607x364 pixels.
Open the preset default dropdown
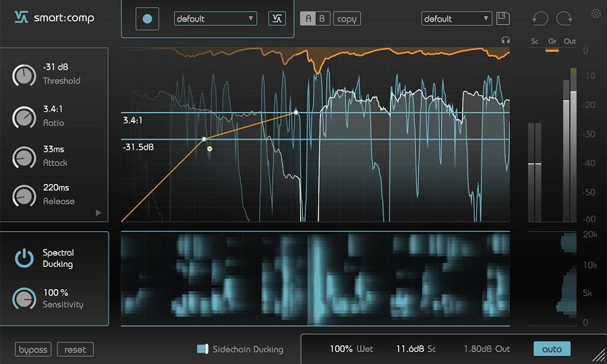tap(457, 19)
